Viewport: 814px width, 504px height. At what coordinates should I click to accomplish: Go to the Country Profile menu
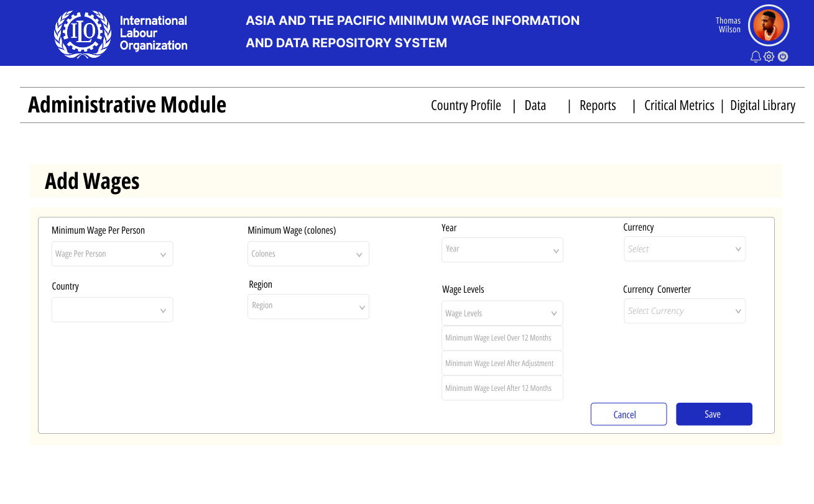(466, 106)
